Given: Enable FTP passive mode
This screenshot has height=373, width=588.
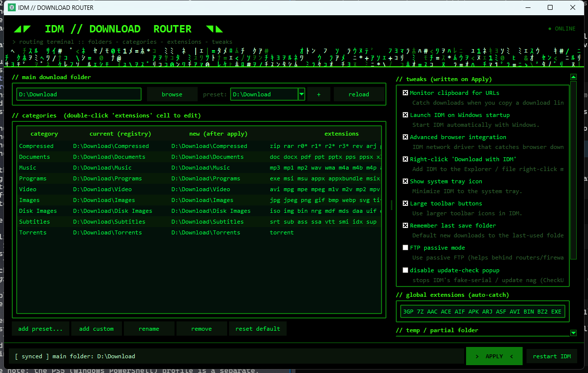Looking at the screenshot, I should point(406,247).
